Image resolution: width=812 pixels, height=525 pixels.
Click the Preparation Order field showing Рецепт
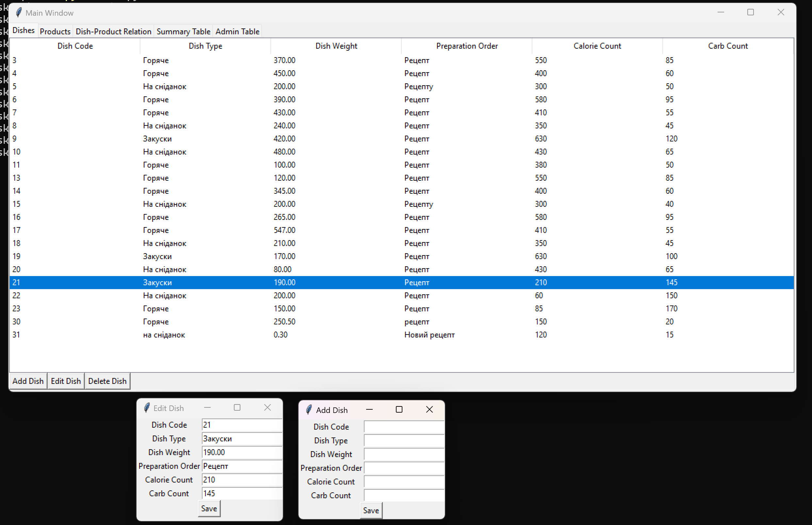tap(242, 466)
